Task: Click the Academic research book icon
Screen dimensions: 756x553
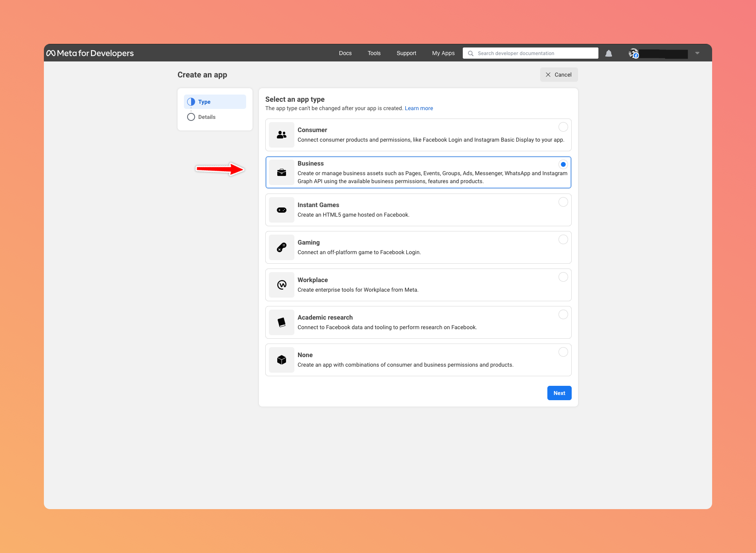Action: pyautogui.click(x=282, y=322)
